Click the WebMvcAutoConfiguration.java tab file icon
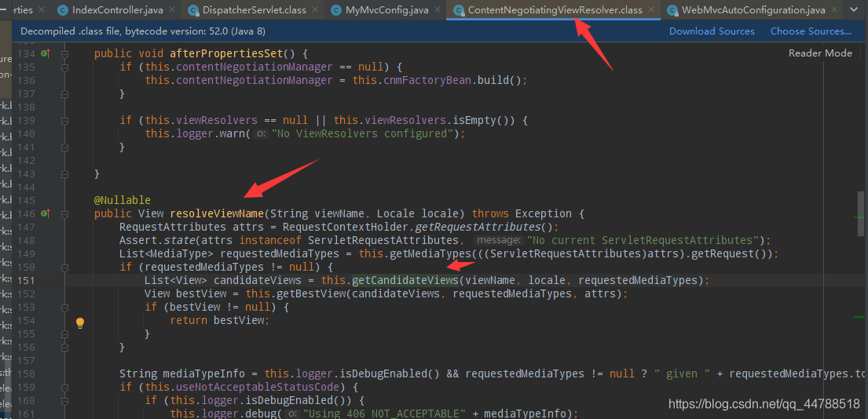The width and height of the screenshot is (868, 419). (x=672, y=10)
